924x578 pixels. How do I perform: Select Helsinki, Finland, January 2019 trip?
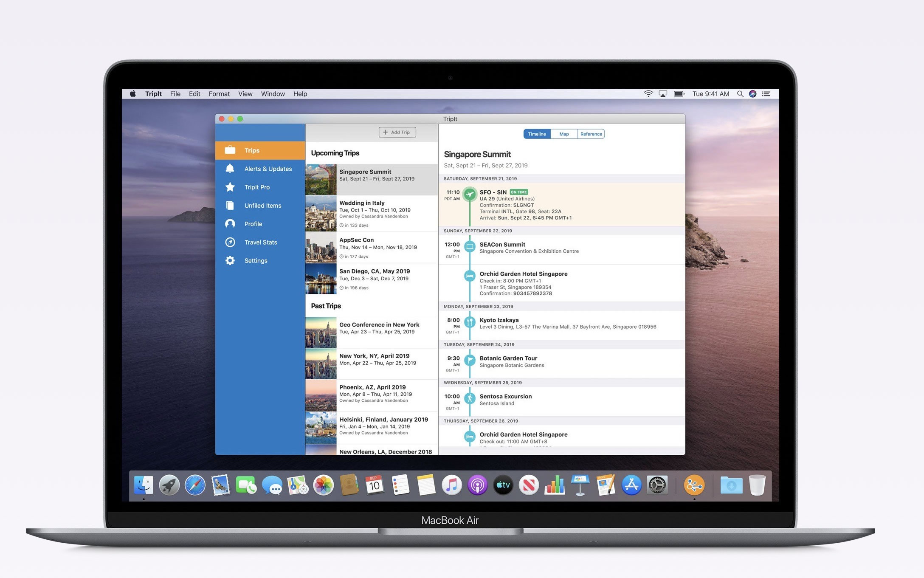coord(372,428)
